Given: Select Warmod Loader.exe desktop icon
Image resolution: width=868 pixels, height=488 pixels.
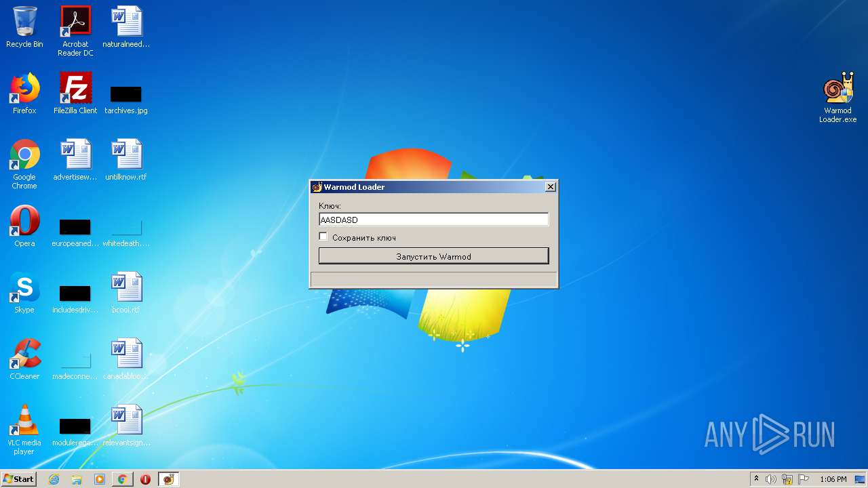Looking at the screenshot, I should point(838,98).
